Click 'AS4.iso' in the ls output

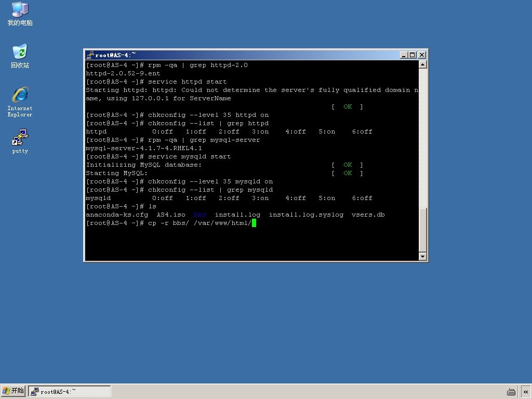pyautogui.click(x=171, y=215)
